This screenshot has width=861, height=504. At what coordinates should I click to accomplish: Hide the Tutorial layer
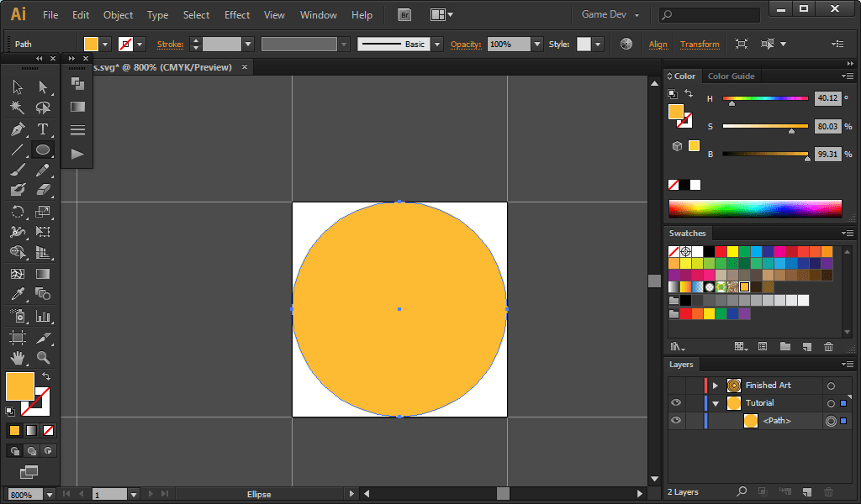(675, 402)
